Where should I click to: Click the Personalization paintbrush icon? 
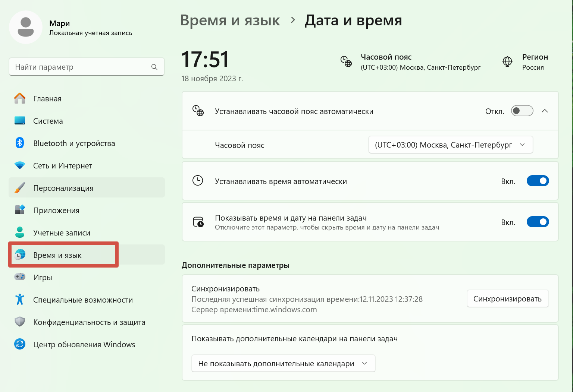click(x=20, y=188)
